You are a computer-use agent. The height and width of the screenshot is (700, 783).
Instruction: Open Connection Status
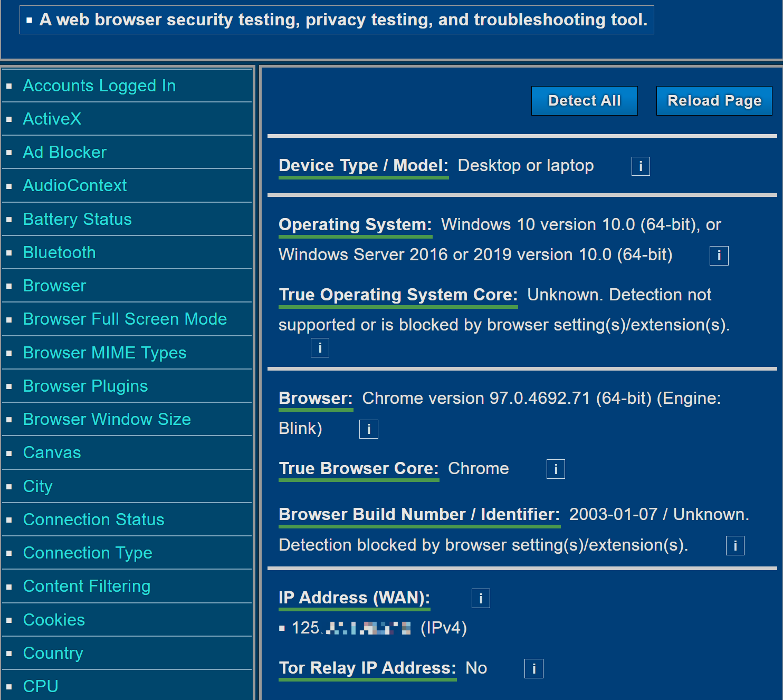(94, 519)
